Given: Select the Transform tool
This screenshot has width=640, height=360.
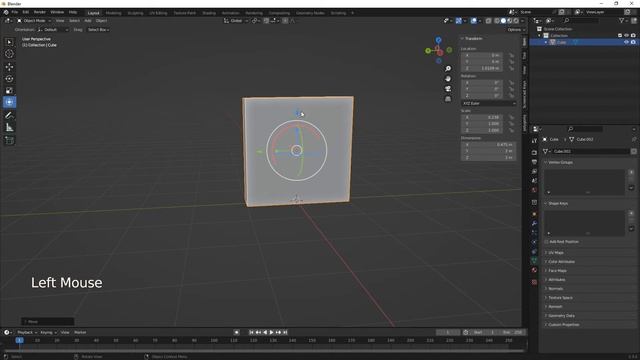Looking at the screenshot, I should click(x=9, y=102).
